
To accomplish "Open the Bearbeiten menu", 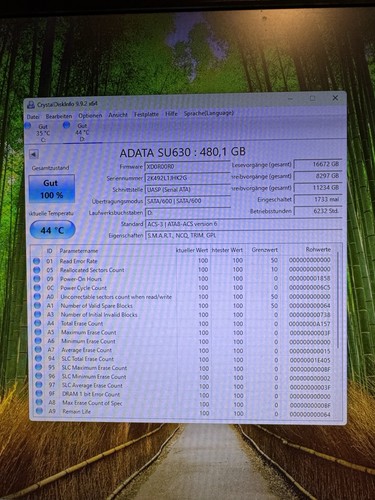I will [x=59, y=116].
